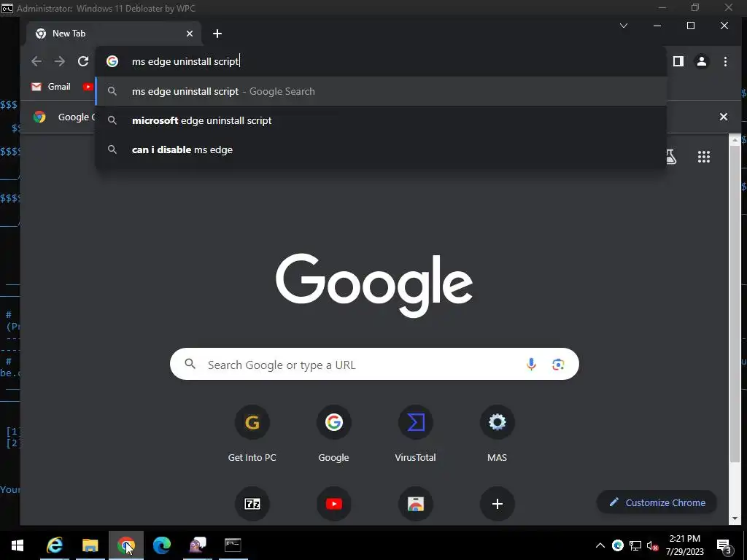Open the YouTube bookmark in bookmarks bar
Viewport: 747px width, 560px height.
click(x=88, y=87)
